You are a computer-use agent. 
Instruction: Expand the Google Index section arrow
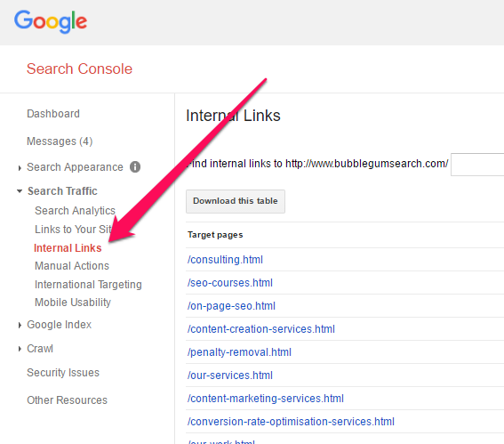(x=20, y=326)
